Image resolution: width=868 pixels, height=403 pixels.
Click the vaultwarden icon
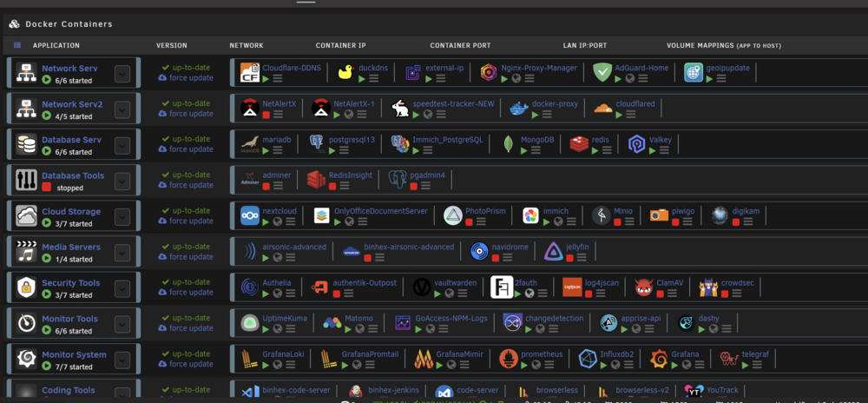point(422,287)
